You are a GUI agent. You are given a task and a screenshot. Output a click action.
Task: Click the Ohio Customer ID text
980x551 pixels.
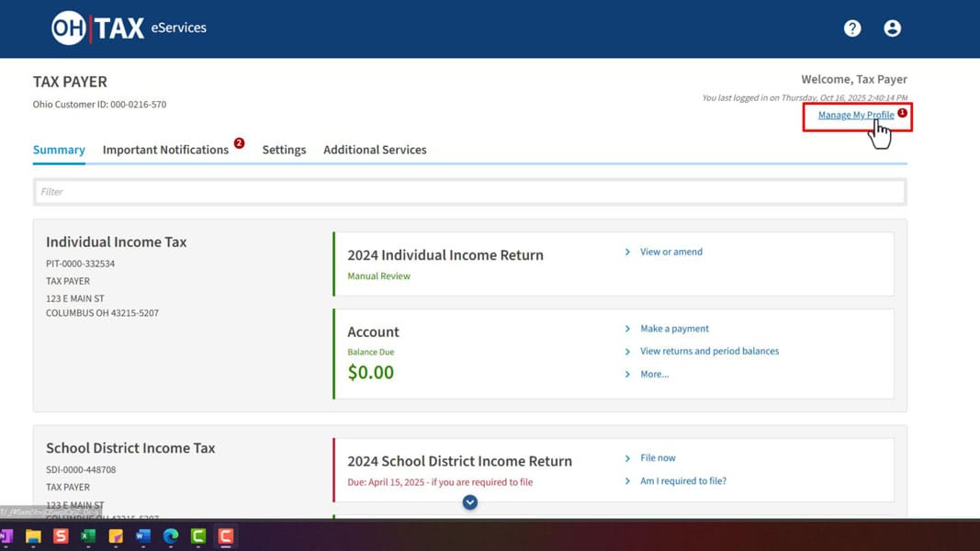coord(99,105)
